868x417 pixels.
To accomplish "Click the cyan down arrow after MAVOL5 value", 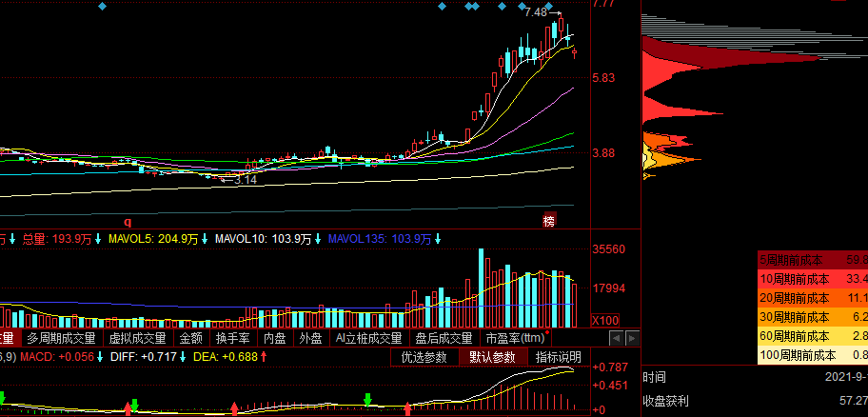I will pyautogui.click(x=205, y=239).
